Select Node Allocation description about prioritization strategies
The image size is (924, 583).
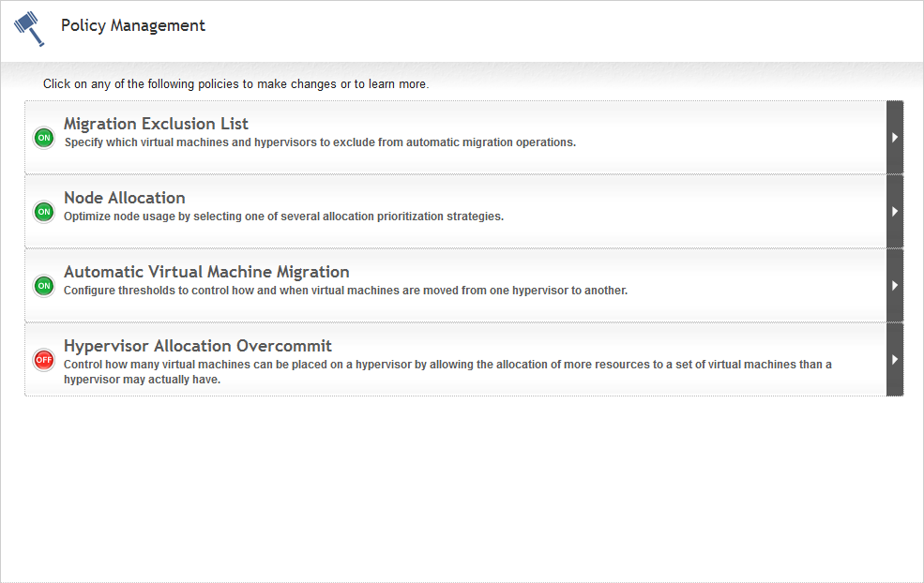tap(283, 217)
